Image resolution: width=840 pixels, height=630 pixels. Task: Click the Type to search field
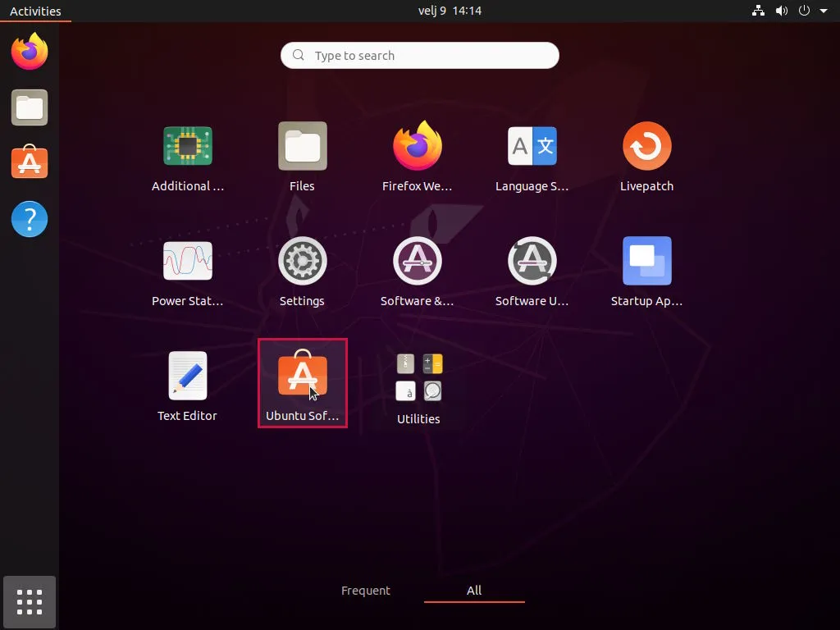(419, 55)
